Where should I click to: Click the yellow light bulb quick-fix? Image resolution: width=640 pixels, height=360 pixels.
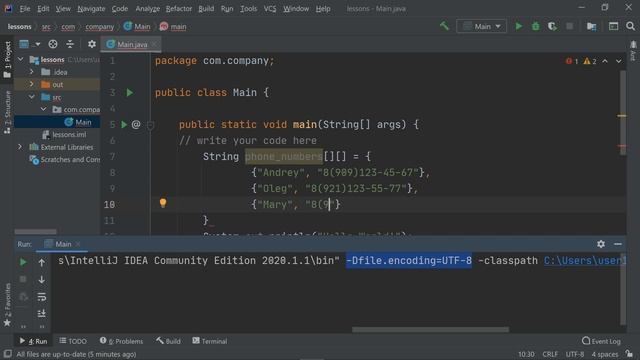pos(163,203)
